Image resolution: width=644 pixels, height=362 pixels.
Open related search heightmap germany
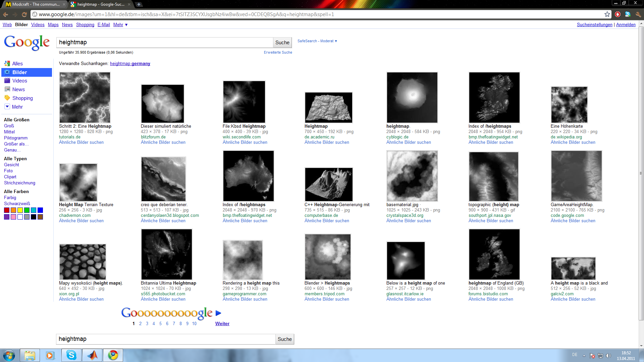(130, 63)
